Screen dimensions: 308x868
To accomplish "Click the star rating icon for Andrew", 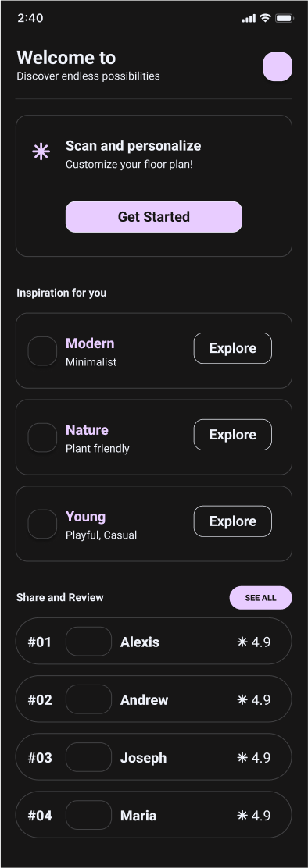I will (242, 699).
